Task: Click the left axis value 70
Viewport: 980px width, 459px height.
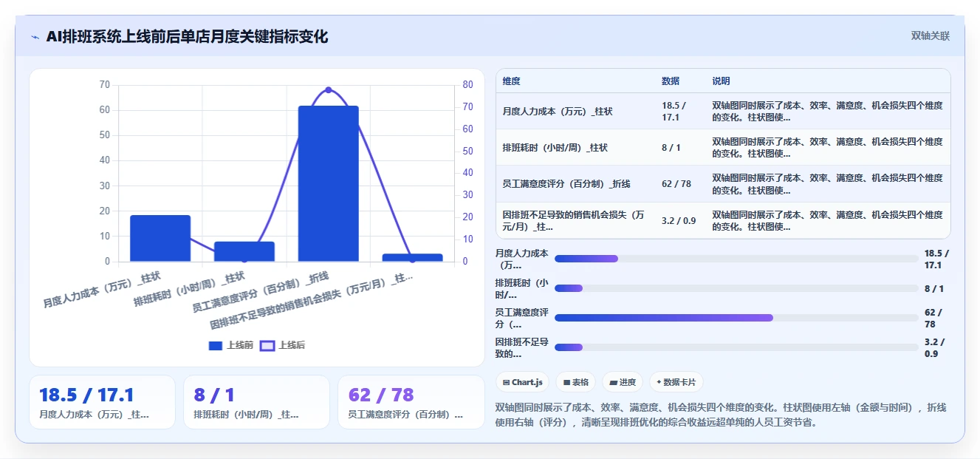Action: [x=104, y=84]
